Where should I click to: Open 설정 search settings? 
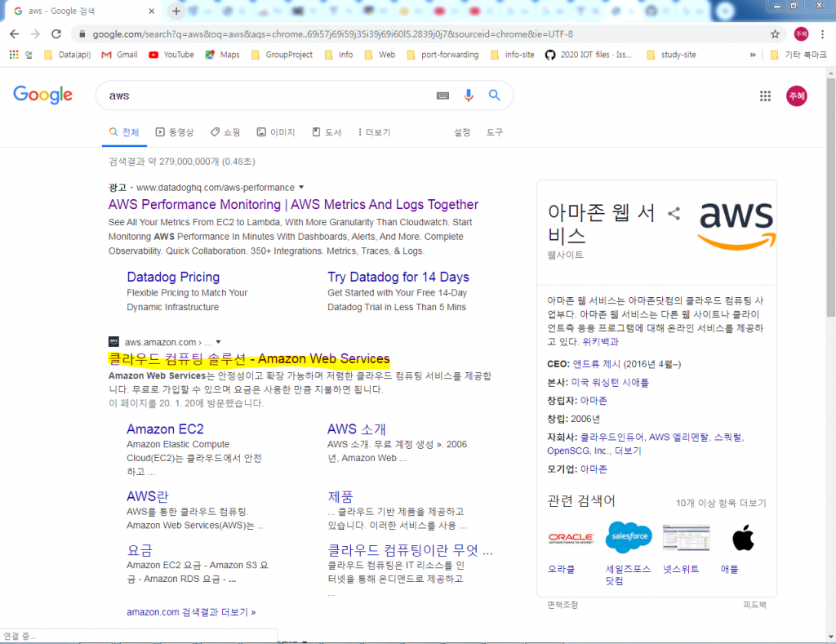462,132
